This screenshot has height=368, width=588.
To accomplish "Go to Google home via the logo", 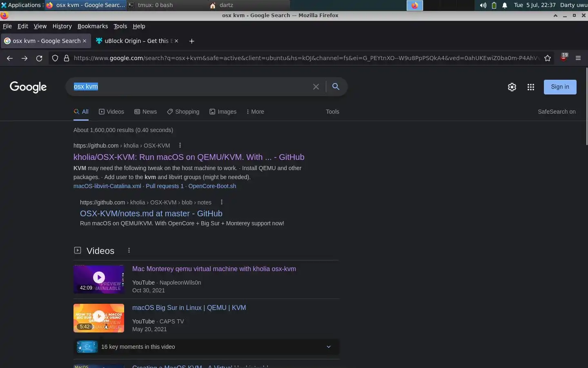I will tap(28, 87).
